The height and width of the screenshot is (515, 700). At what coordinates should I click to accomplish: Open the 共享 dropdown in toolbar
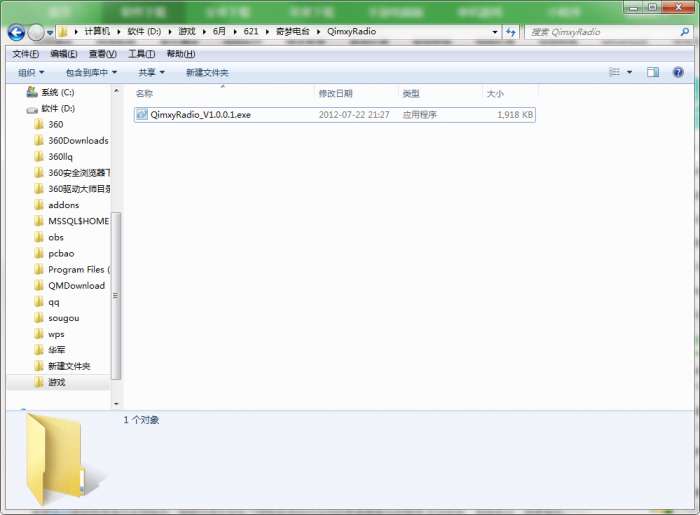point(151,72)
